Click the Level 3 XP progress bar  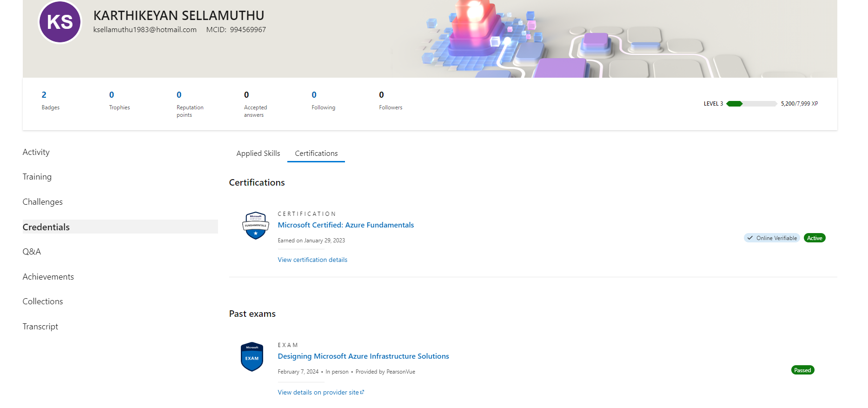tap(751, 104)
